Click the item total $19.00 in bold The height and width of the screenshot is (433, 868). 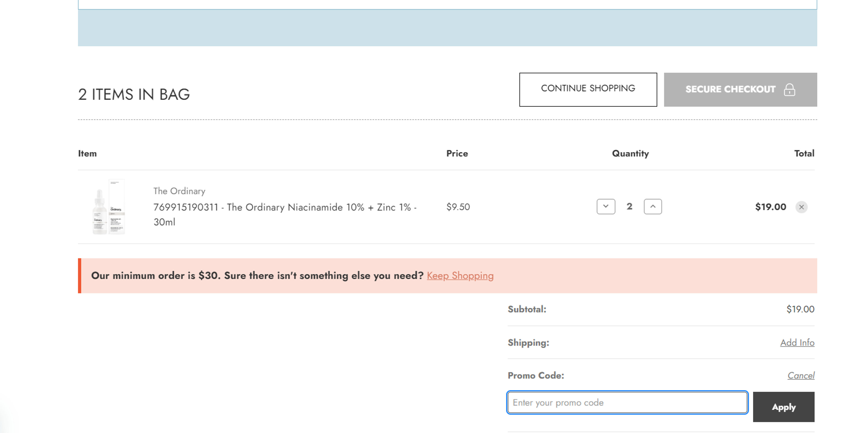pos(771,207)
